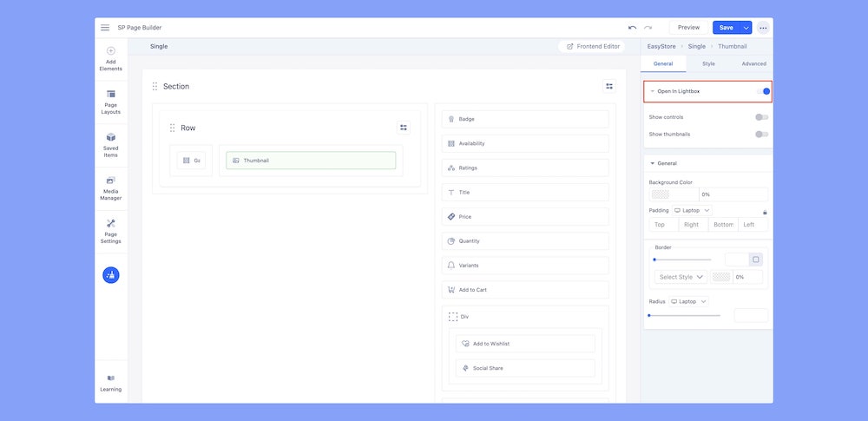This screenshot has height=421, width=868.
Task: Open border Select Style dropdown
Action: click(681, 277)
